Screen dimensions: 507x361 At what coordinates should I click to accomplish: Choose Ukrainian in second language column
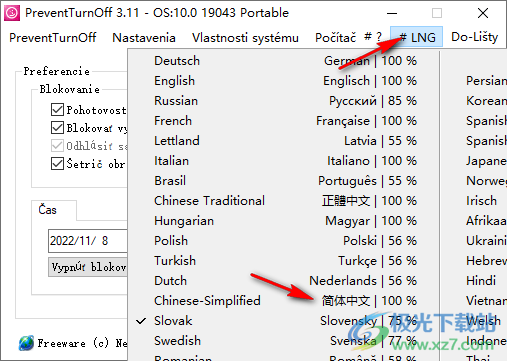pyautogui.click(x=486, y=241)
